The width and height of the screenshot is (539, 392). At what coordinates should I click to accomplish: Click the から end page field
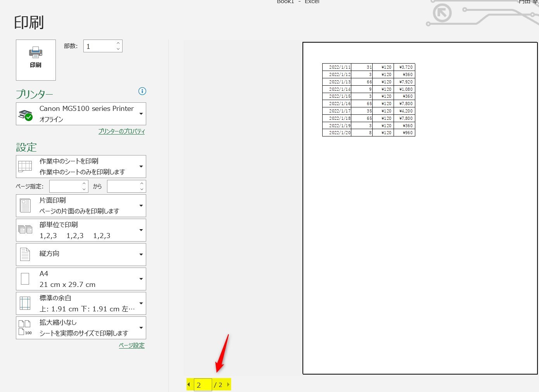click(123, 187)
